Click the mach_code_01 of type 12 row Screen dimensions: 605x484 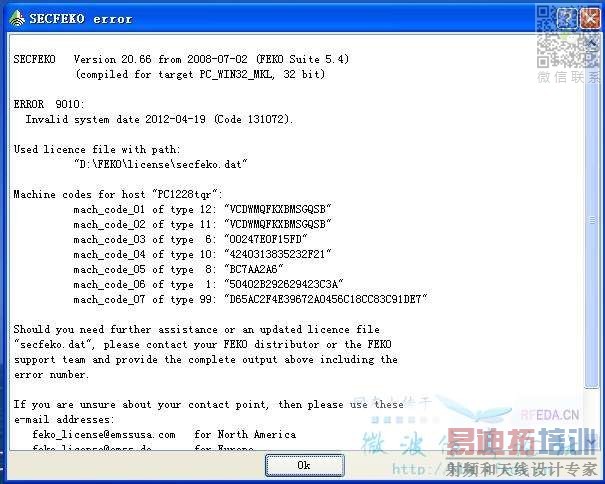(x=202, y=209)
